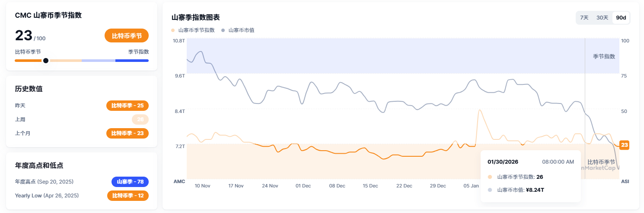Screen dimensions: 644x213
Task: Click the blue 山寨季 - 78 yearly high badge
Action: click(130, 182)
